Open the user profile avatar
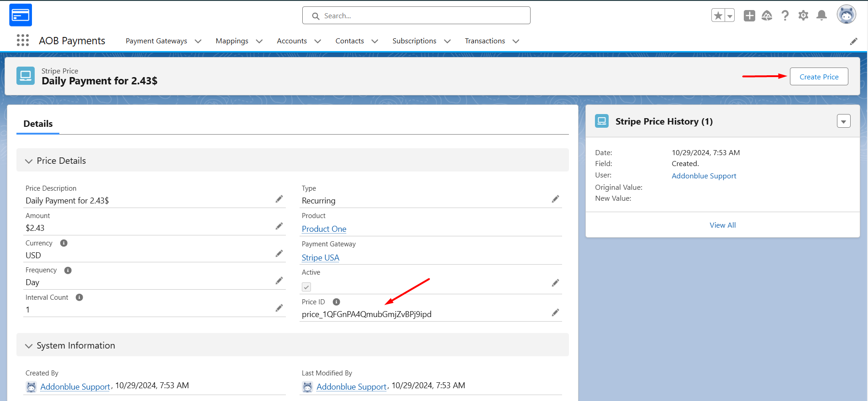 click(x=846, y=15)
